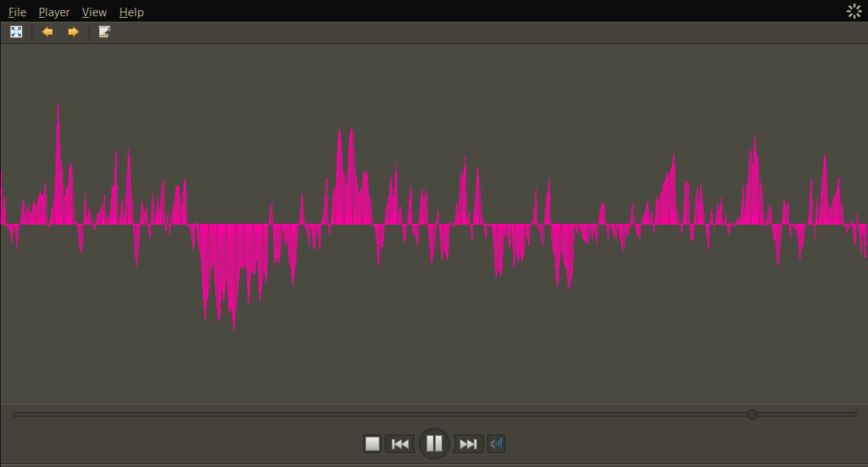Screen dimensions: 868x467
Task: Click the seek slider's round handle
Action: [x=752, y=414]
